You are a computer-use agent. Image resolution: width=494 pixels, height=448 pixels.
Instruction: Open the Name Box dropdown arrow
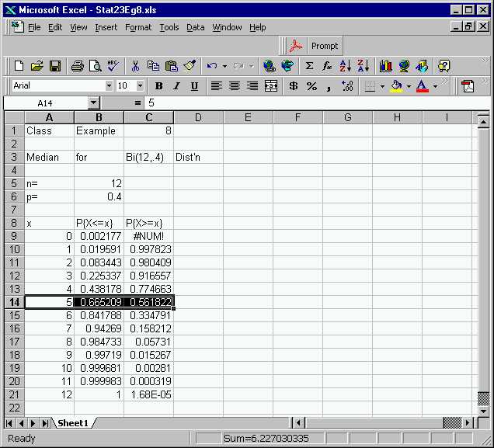click(93, 102)
